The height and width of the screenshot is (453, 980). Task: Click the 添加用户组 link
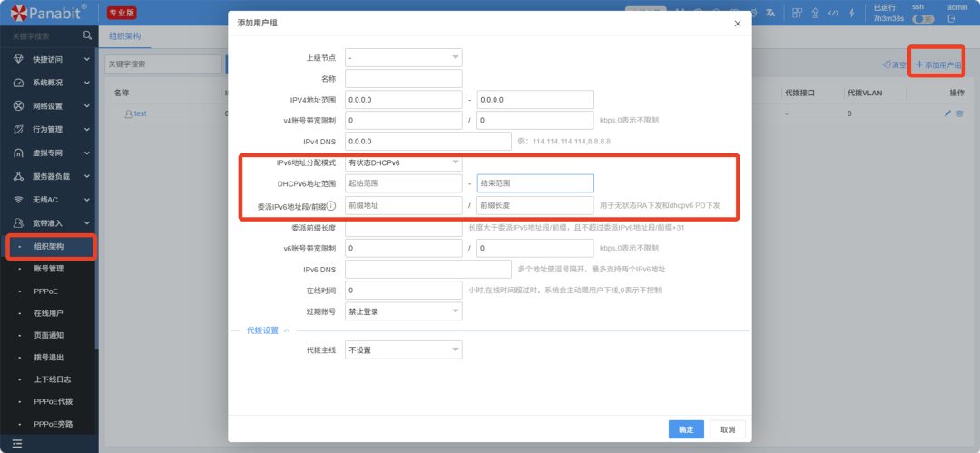[x=938, y=64]
